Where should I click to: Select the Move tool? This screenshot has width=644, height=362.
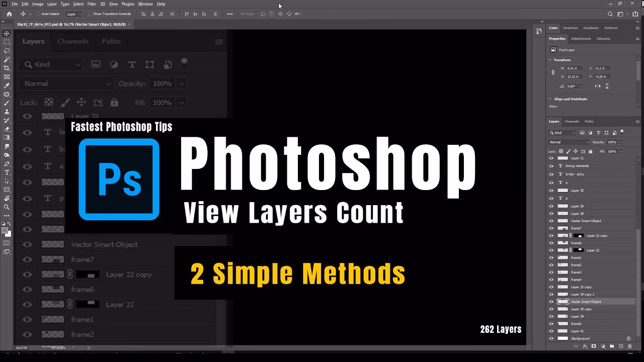(x=7, y=33)
